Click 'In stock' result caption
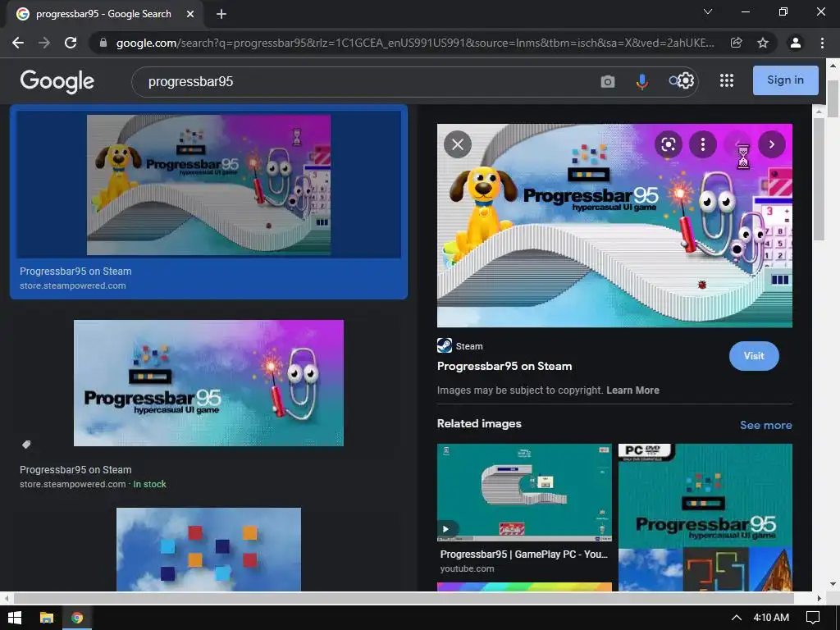This screenshot has width=840, height=630. 149,484
